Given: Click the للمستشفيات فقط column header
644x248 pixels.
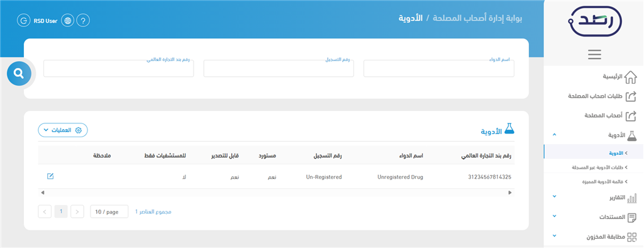Looking at the screenshot, I should (x=165, y=156).
